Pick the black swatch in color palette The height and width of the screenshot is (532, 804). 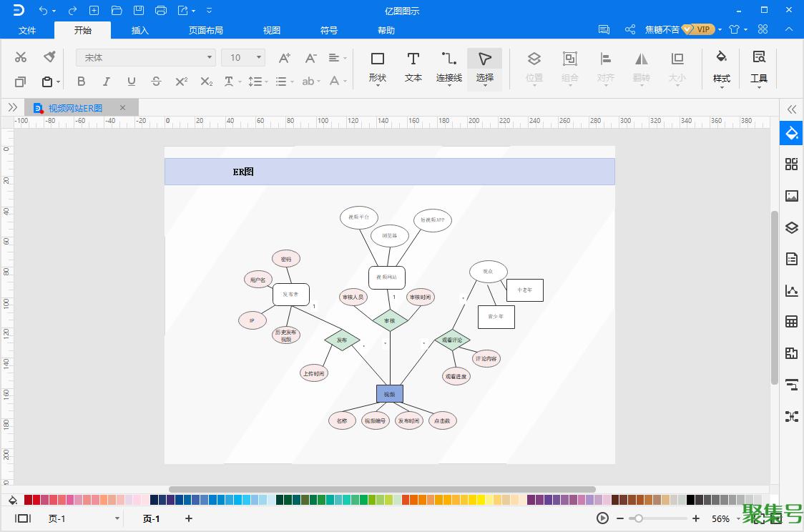click(691, 500)
